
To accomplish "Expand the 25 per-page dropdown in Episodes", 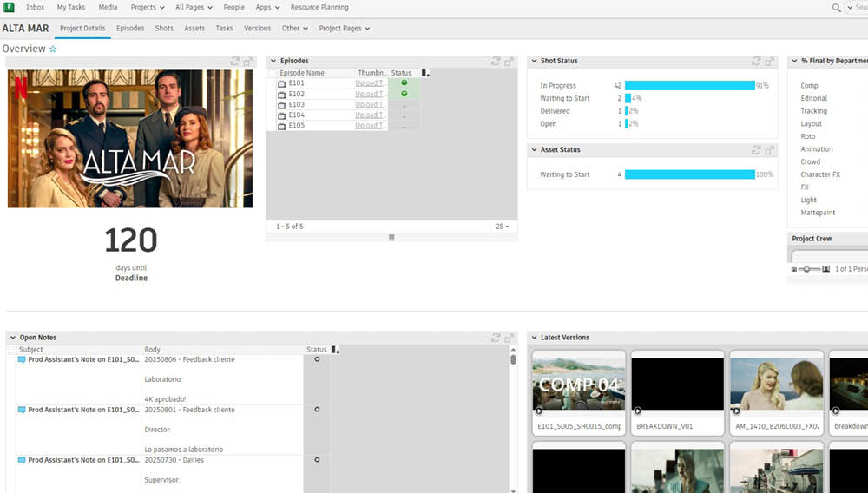I will click(x=502, y=227).
